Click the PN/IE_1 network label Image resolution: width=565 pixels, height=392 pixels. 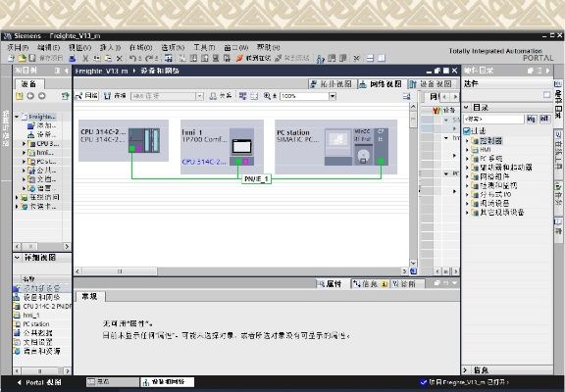(x=256, y=179)
